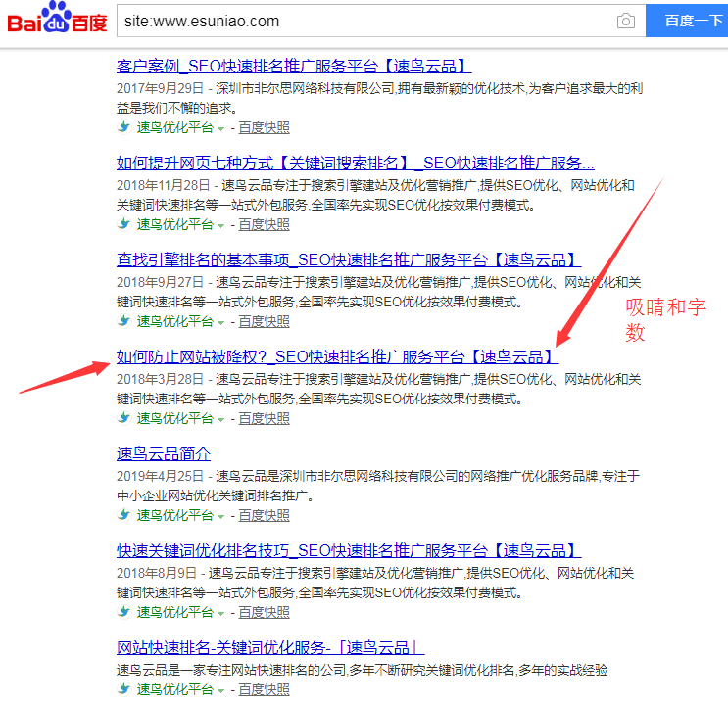Click bird favicon under 客户案例 result
Screen dimensions: 728x705
point(124,126)
